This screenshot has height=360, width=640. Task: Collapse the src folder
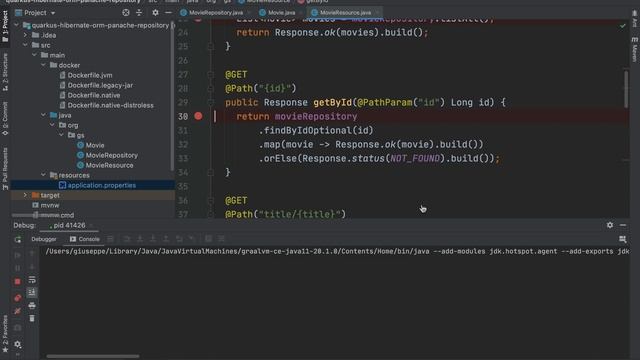[25, 45]
